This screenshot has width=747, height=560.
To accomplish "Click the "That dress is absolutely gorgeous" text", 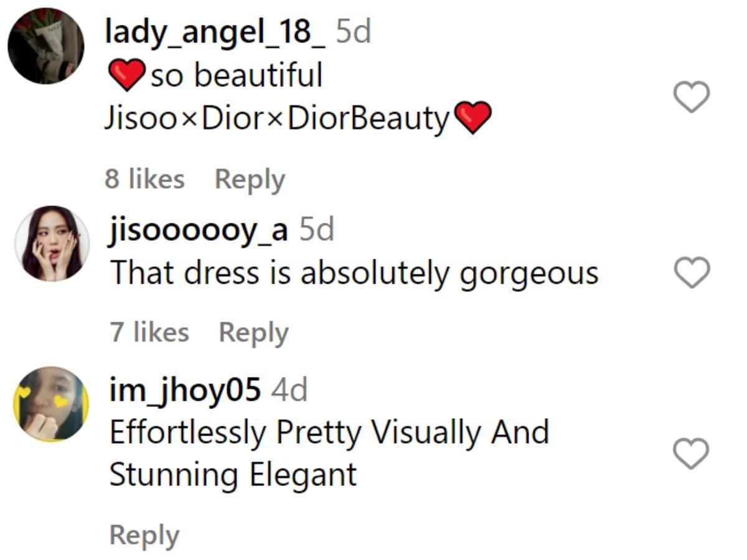I will (354, 274).
